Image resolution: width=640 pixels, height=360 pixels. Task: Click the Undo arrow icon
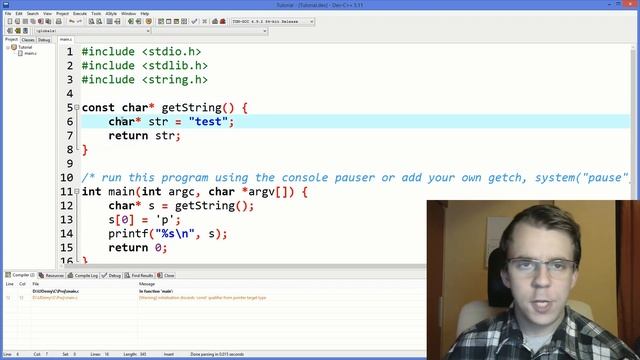(72, 21)
